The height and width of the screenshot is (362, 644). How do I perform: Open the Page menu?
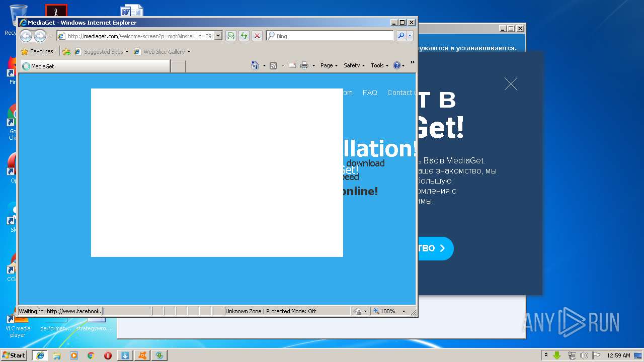(329, 65)
